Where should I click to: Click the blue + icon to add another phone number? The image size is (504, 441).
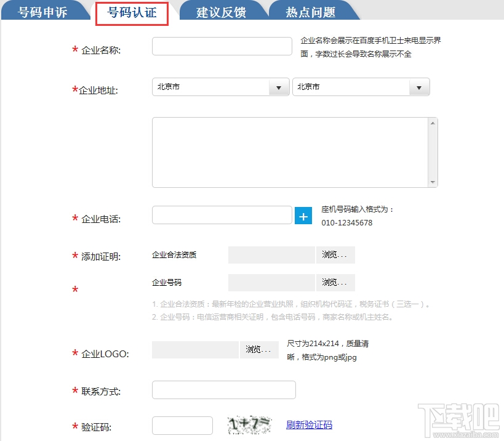303,215
